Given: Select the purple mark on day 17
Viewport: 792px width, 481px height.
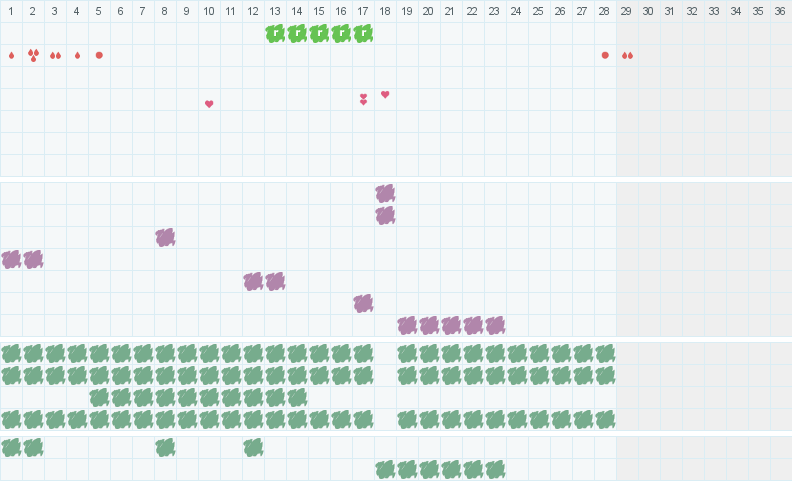Looking at the screenshot, I should [x=363, y=304].
